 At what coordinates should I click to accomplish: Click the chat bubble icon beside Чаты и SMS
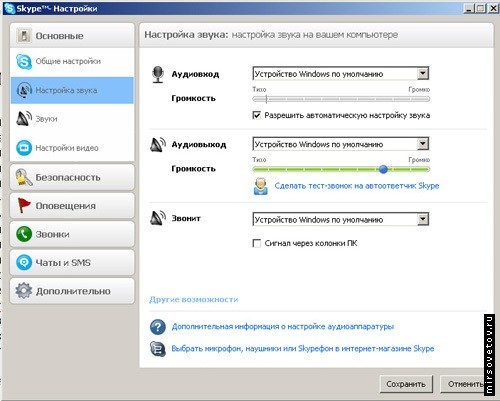[24, 262]
